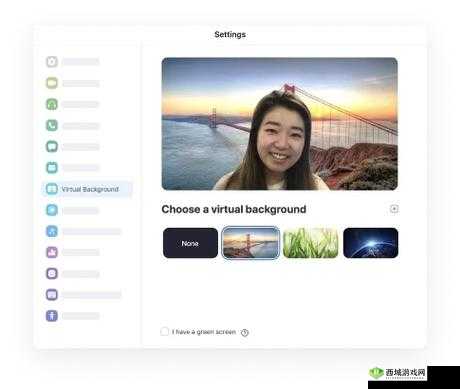Open Audio settings via the green headphones icon
The image size is (460, 389).
click(52, 104)
